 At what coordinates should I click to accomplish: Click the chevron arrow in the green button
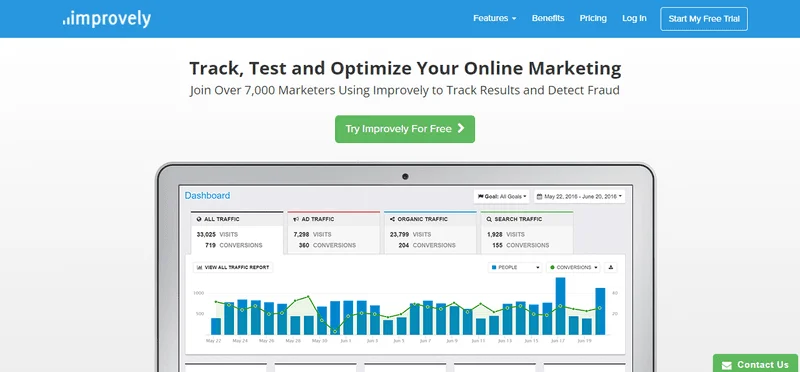click(x=461, y=128)
